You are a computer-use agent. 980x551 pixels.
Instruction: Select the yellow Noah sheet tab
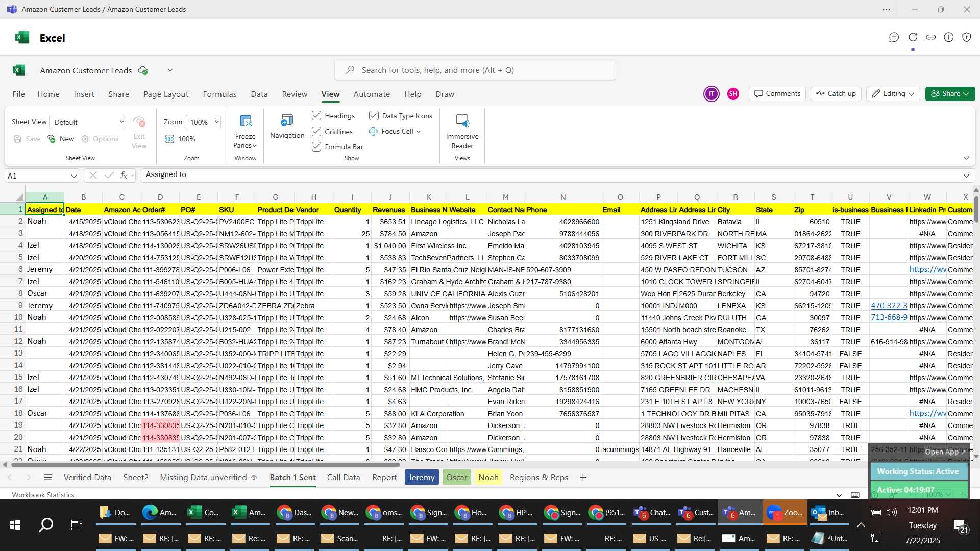tap(488, 478)
